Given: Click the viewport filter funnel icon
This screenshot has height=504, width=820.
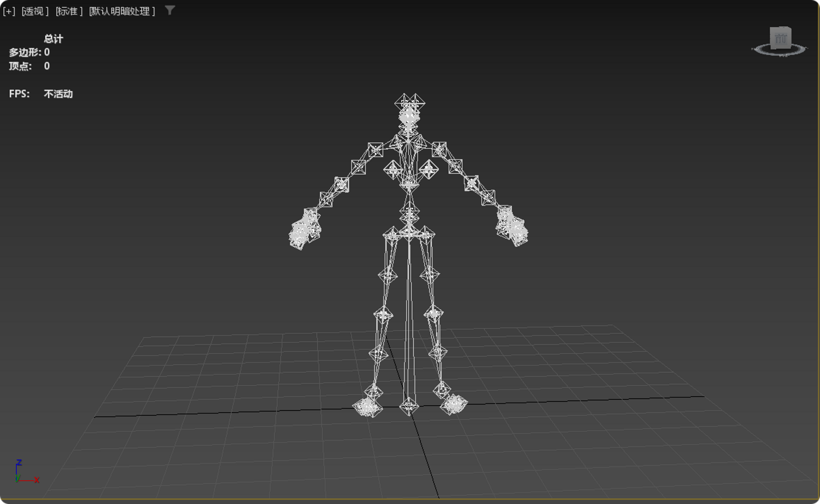Looking at the screenshot, I should pos(170,10).
